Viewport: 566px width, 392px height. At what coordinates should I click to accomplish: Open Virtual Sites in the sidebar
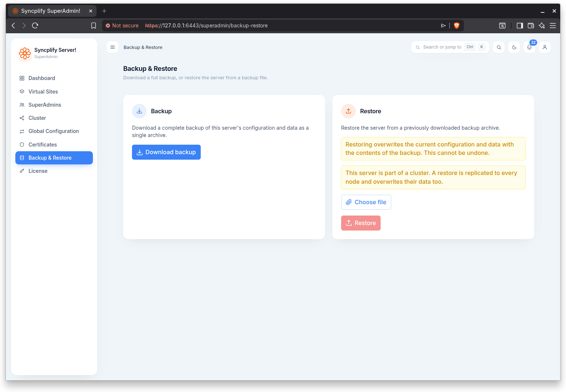click(54, 92)
